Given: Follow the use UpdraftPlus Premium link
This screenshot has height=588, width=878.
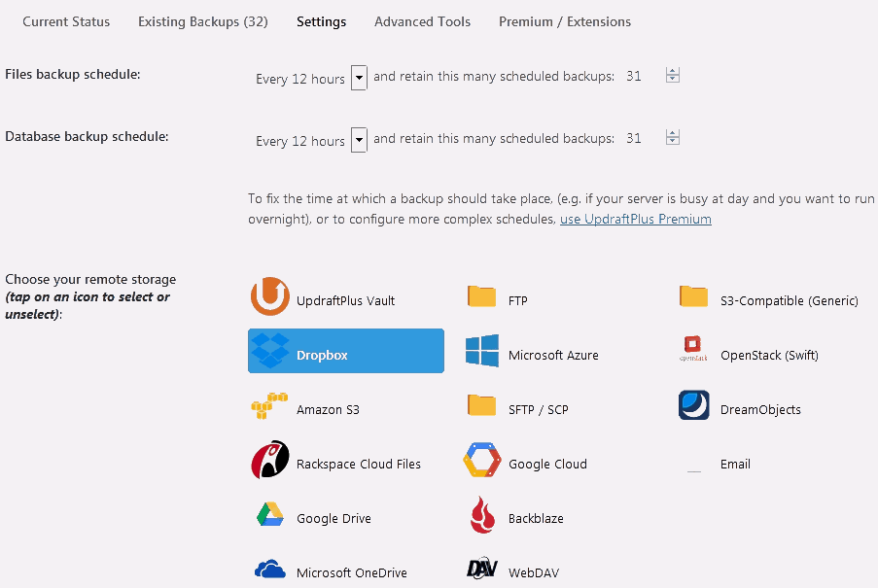Looking at the screenshot, I should (636, 219).
